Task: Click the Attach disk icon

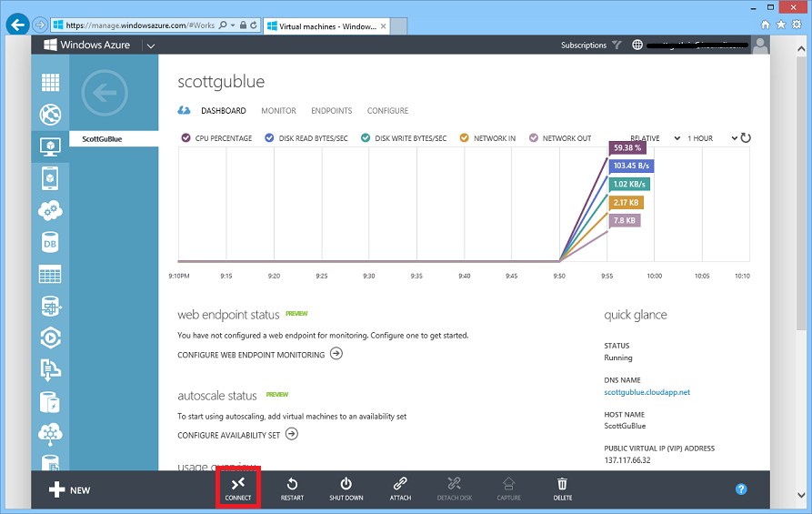Action: click(400, 484)
